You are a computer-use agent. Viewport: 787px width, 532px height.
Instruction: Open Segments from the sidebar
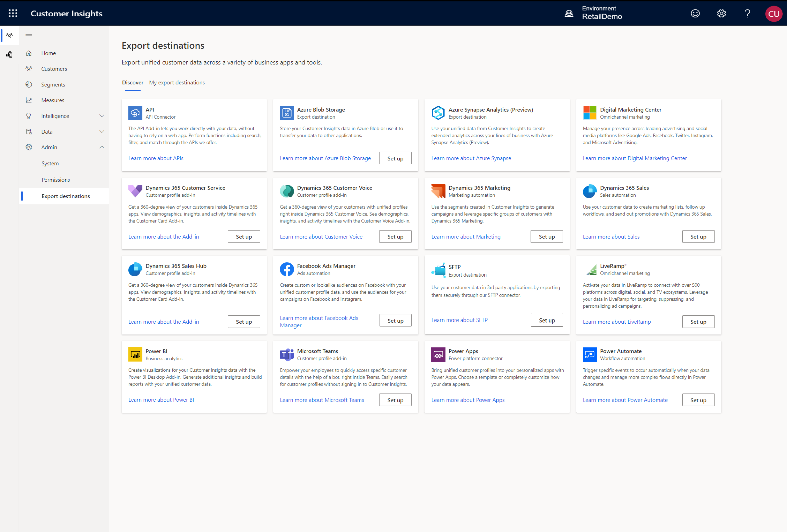click(53, 84)
